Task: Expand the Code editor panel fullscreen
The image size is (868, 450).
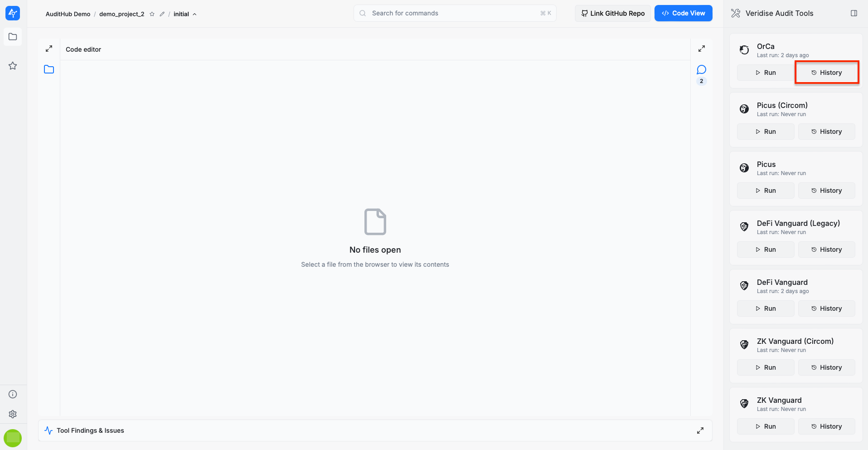Action: tap(49, 49)
